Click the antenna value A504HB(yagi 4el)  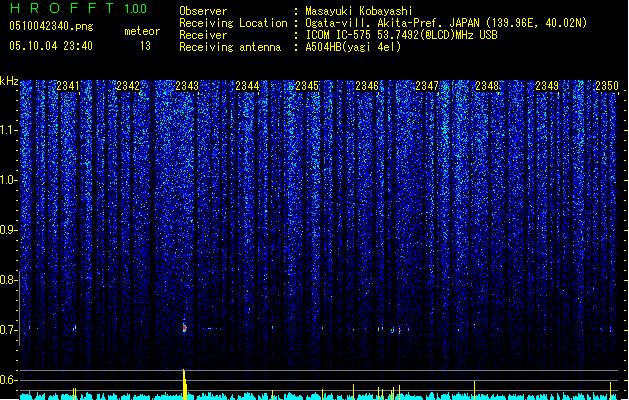(353, 47)
